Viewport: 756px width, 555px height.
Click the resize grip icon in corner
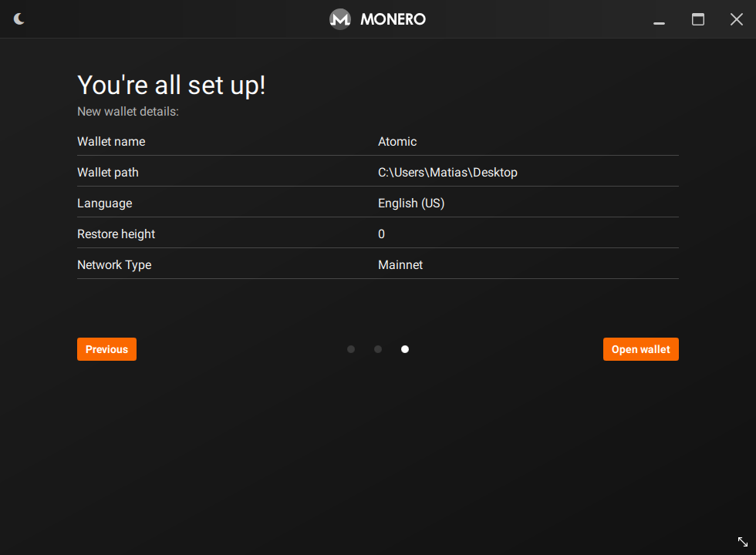tap(743, 542)
